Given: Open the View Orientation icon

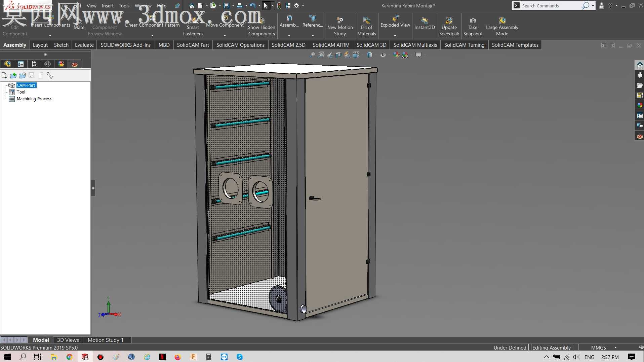Looking at the screenshot, I should [356, 55].
